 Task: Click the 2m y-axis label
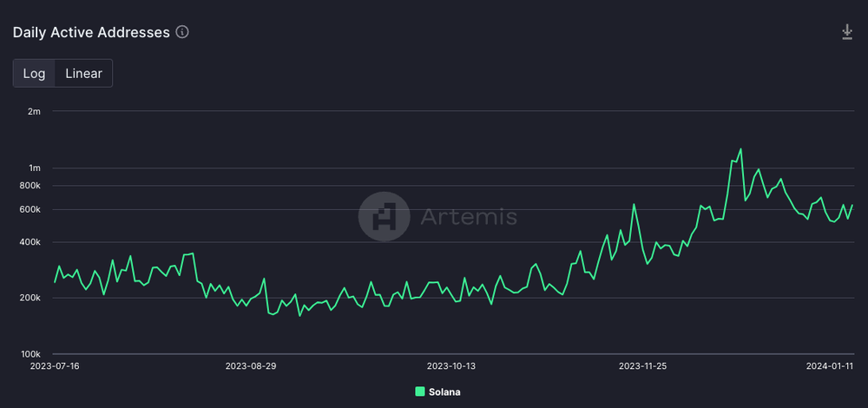pos(35,111)
